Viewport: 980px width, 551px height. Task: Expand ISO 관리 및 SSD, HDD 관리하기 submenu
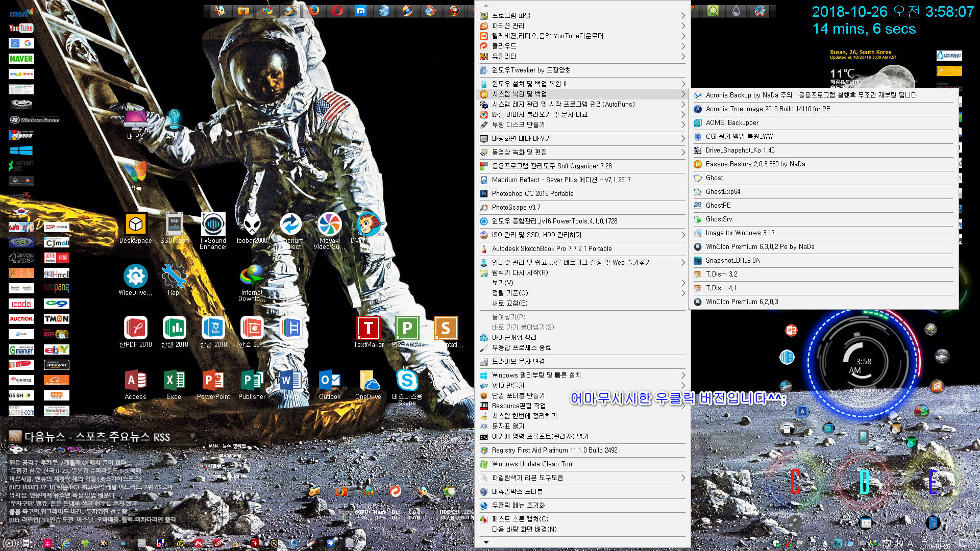582,235
